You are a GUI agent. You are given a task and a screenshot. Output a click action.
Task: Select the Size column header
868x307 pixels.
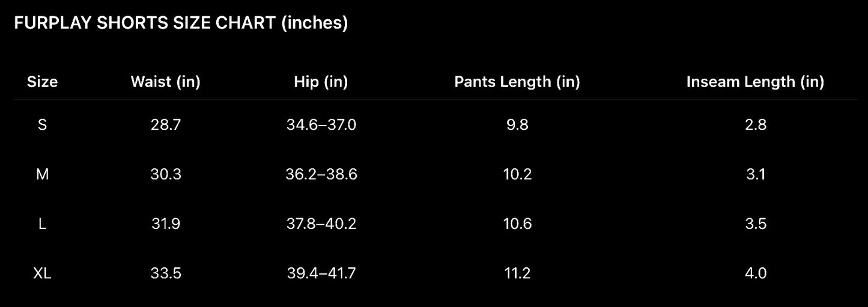(42, 82)
